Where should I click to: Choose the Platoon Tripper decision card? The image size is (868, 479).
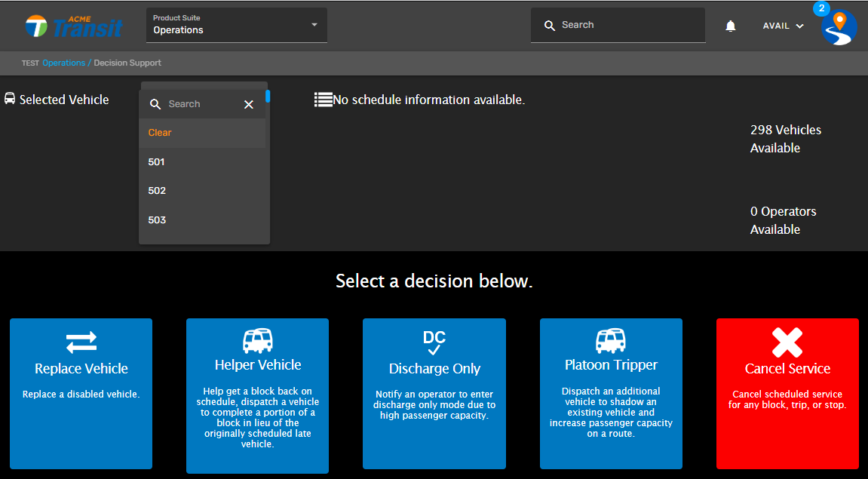(x=611, y=394)
